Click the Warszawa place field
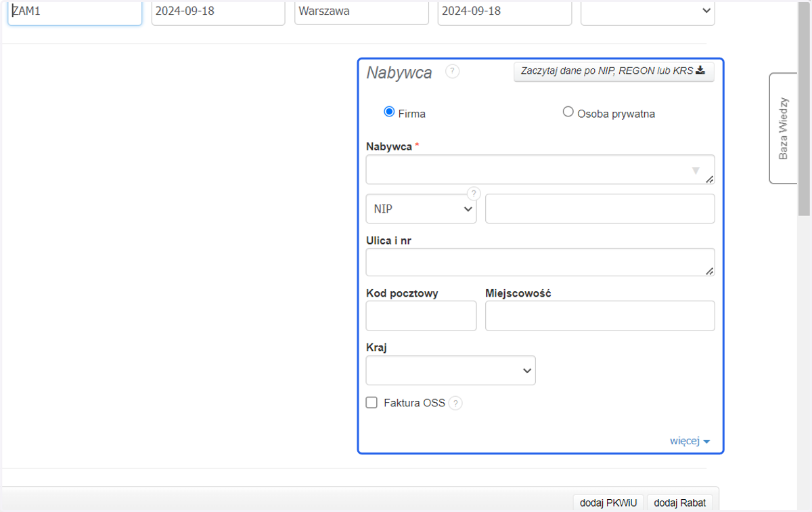Screen dimensions: 812x512 click(361, 12)
